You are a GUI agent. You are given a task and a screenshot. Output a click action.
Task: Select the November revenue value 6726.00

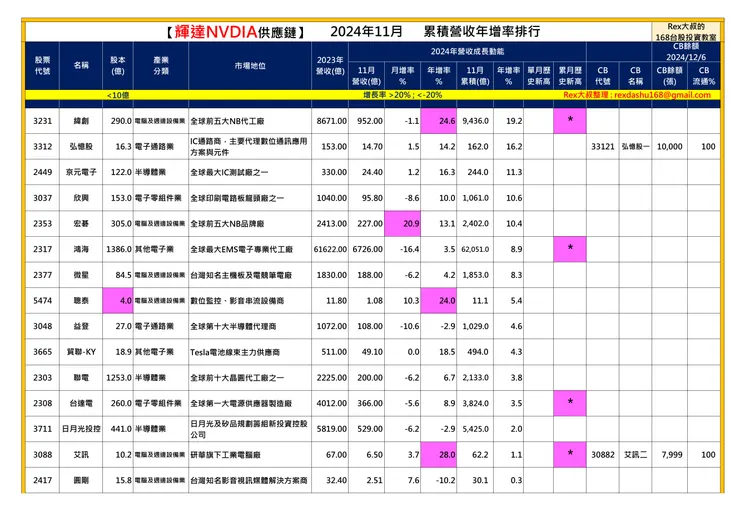click(368, 249)
